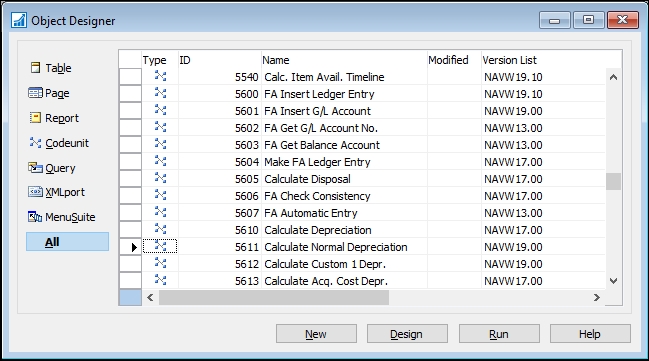Click the codeunit icon for FA Automatic Entry
649x361 pixels.
point(160,212)
